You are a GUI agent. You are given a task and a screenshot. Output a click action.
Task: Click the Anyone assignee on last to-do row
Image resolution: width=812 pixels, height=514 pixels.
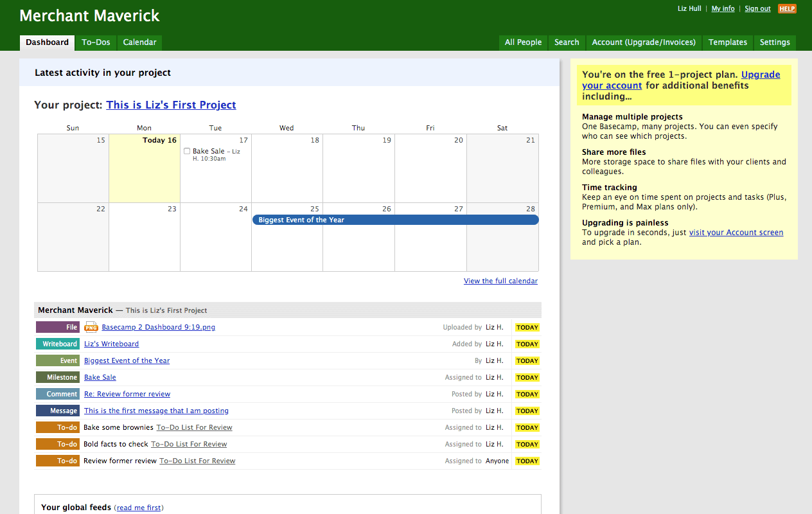[497, 461]
